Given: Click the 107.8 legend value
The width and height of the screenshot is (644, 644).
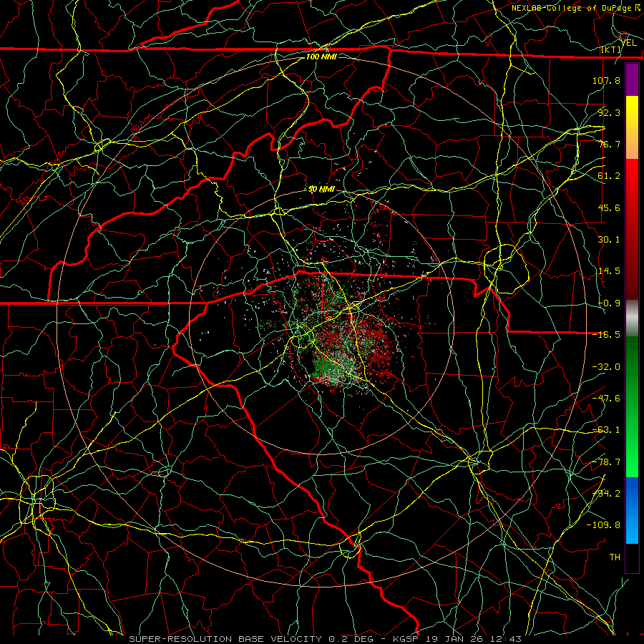Looking at the screenshot, I should 606,80.
